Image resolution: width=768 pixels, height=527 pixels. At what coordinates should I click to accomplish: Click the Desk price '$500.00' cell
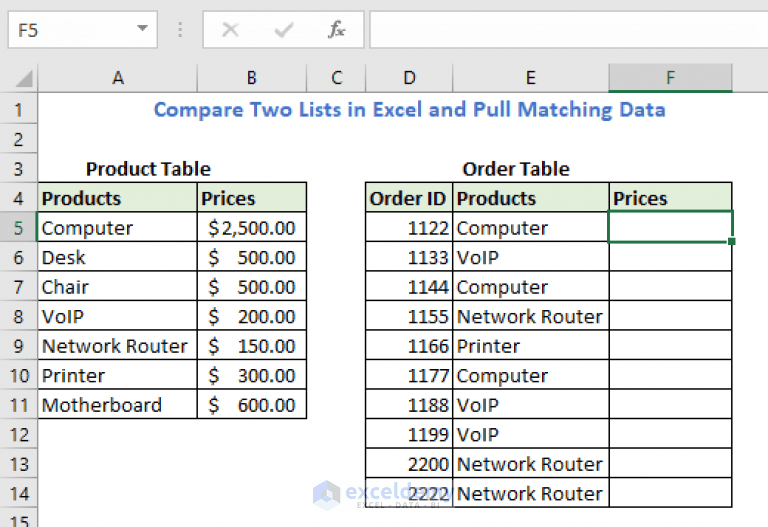click(252, 257)
